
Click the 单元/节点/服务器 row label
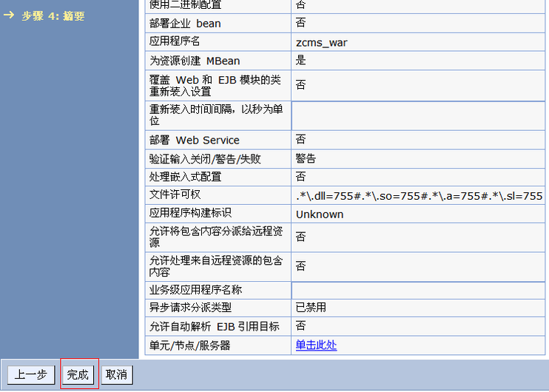(x=190, y=345)
